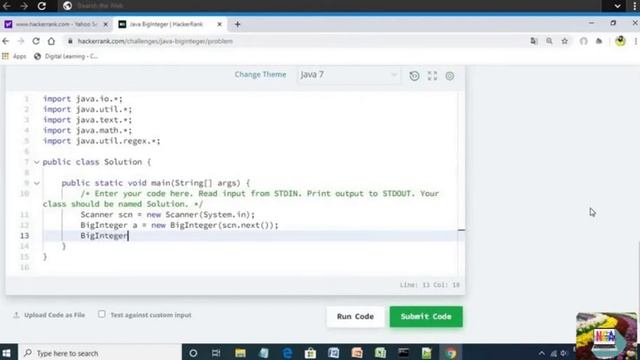Viewport: 640px width, 360px height.
Task: Reset code to default with the history icon
Action: point(414,76)
